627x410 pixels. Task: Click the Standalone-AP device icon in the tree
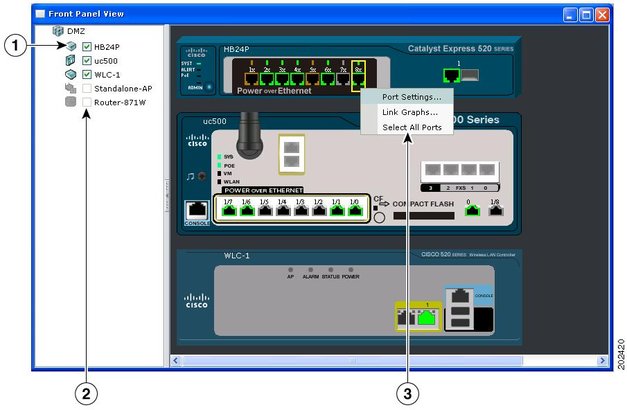click(70, 88)
